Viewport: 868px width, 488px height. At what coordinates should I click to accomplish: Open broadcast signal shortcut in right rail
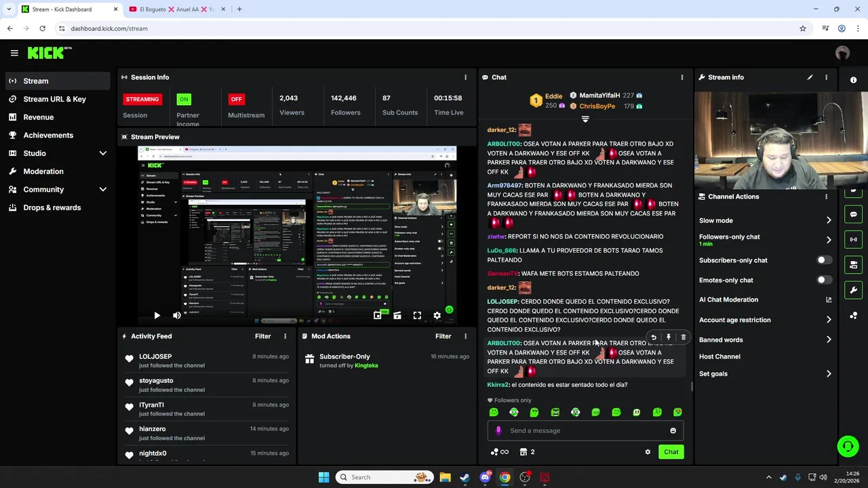853,239
